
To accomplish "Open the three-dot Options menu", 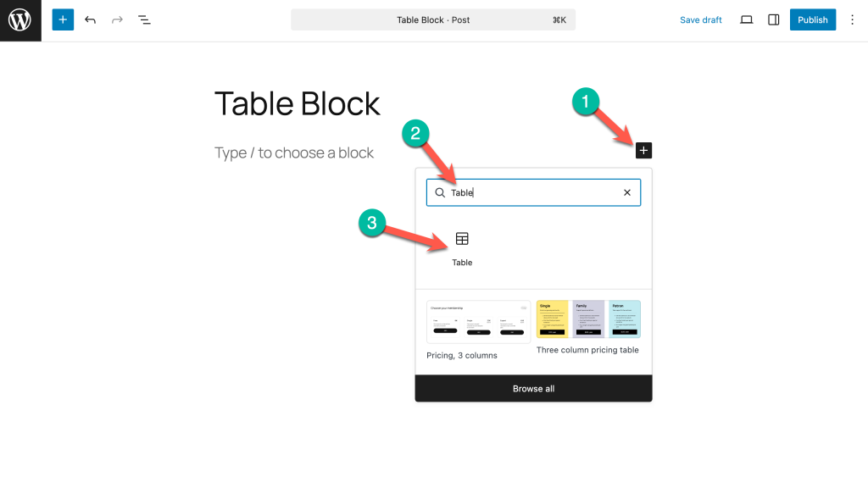I will pyautogui.click(x=852, y=19).
